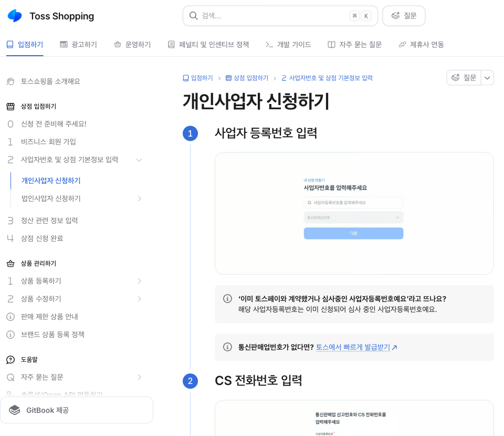Screen dimensions: 504x436
Task: Switch to the 입점하기 tab
Action: [25, 44]
